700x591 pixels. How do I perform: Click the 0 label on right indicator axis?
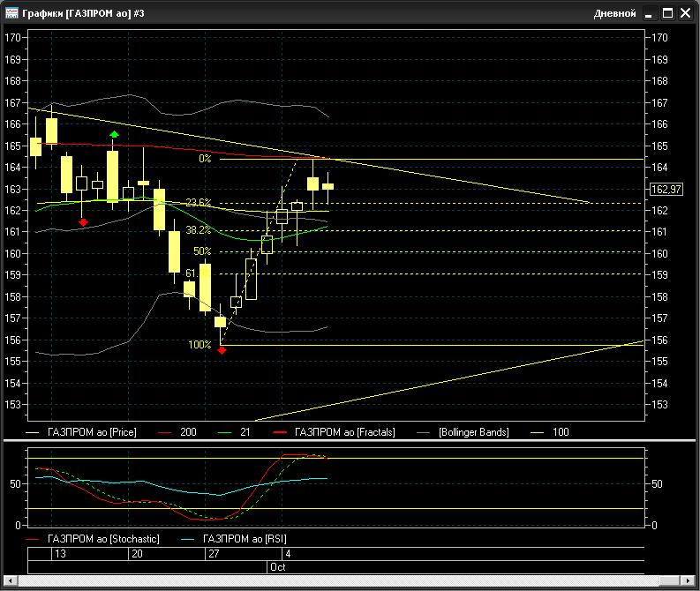point(654,526)
